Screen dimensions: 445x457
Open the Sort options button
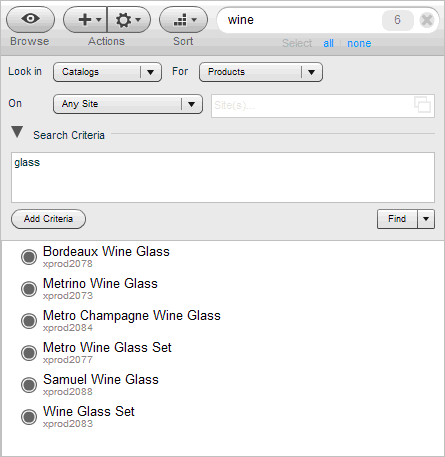click(x=184, y=19)
